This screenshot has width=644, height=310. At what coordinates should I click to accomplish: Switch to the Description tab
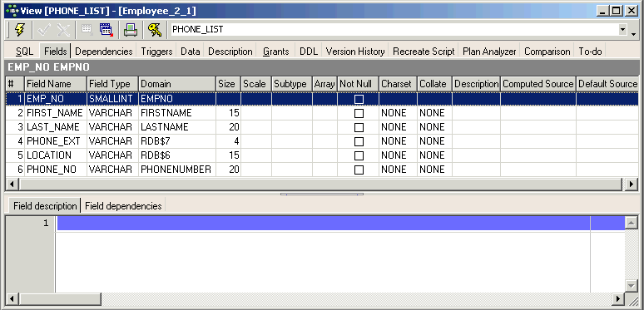230,52
